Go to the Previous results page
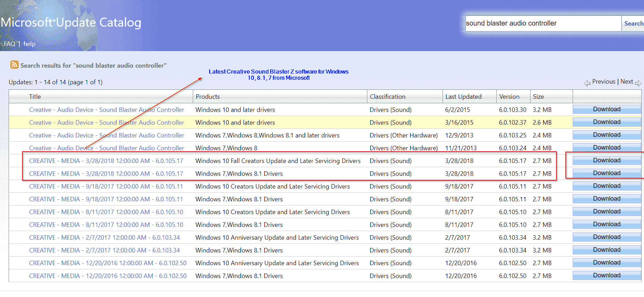644x297 pixels. (x=604, y=82)
